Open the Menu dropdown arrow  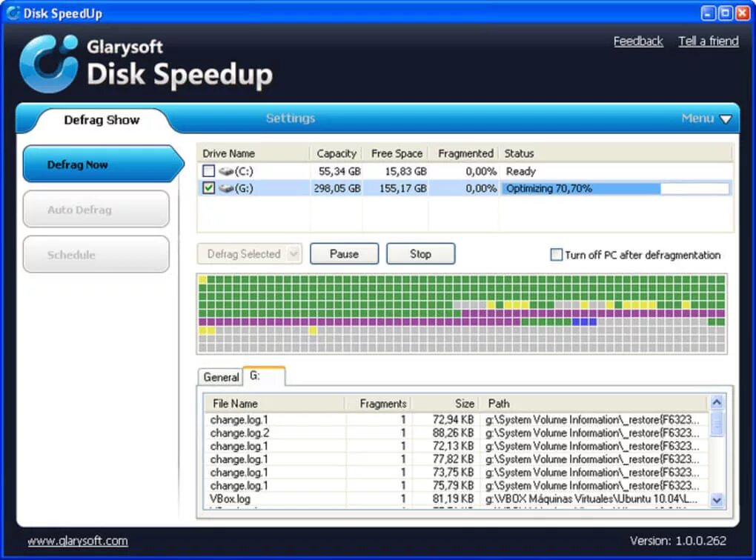tap(725, 119)
